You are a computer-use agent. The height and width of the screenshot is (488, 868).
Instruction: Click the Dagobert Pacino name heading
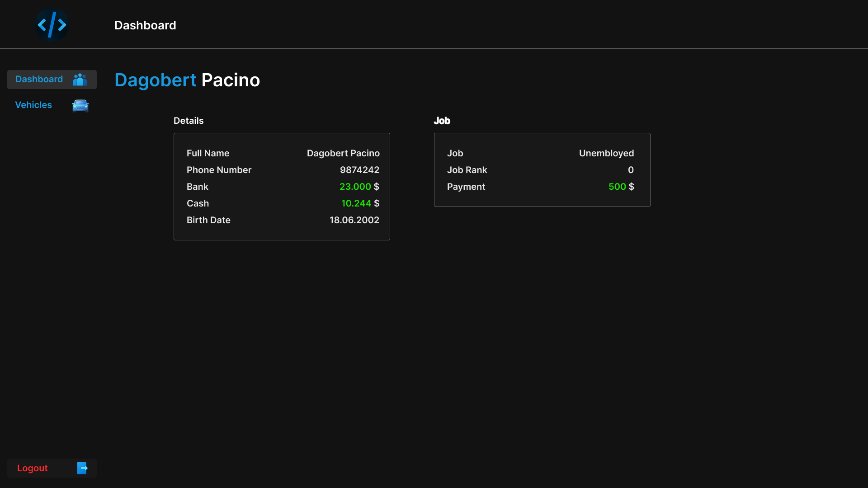187,80
